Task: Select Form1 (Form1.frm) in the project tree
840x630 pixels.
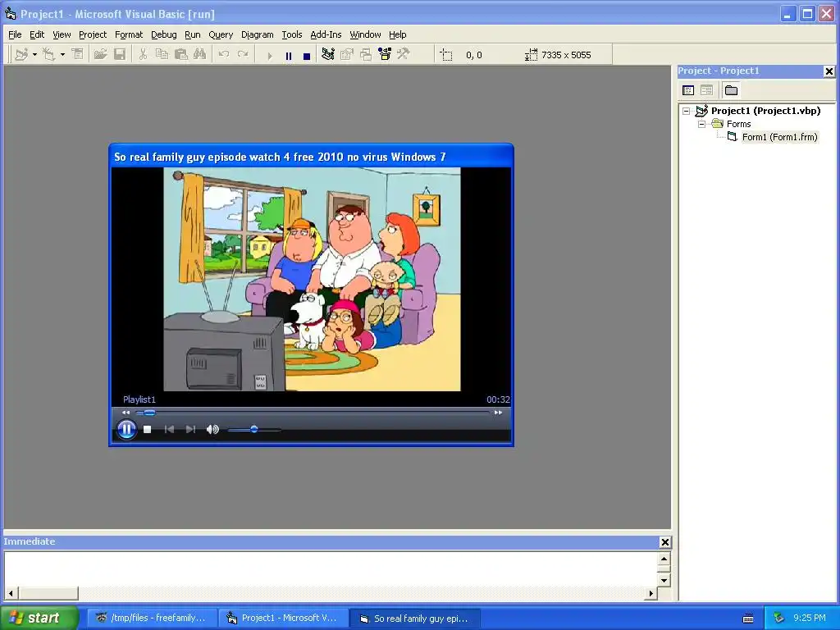Action: (x=779, y=137)
